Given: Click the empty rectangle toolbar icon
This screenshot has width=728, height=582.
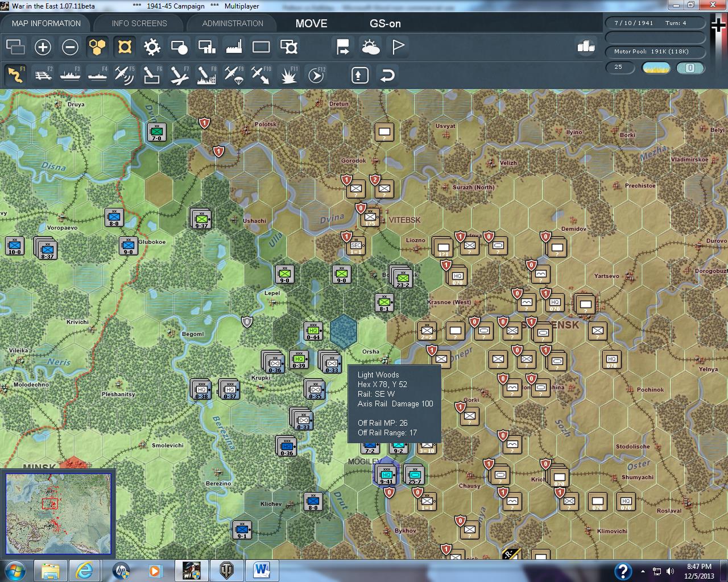Looking at the screenshot, I should tap(261, 47).
